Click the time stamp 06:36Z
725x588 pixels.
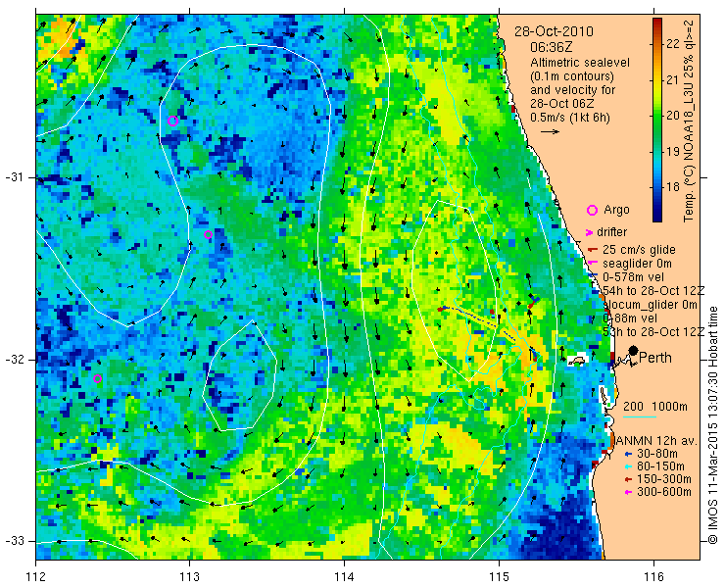pos(552,48)
